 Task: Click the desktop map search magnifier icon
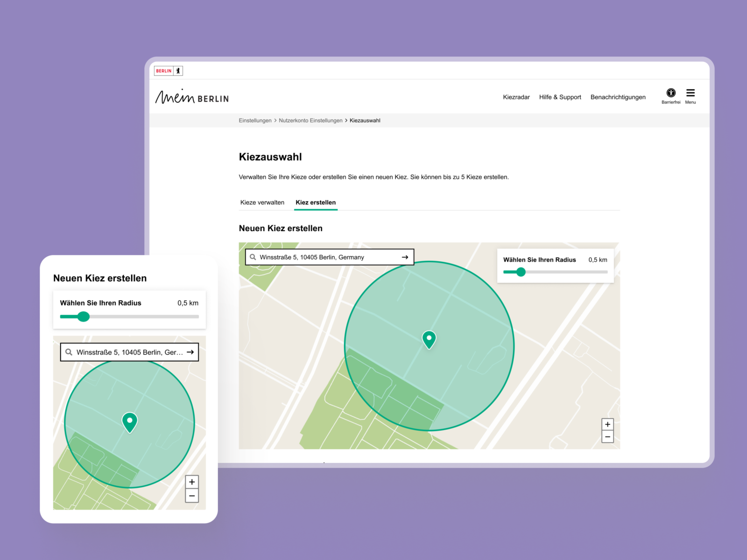(253, 257)
